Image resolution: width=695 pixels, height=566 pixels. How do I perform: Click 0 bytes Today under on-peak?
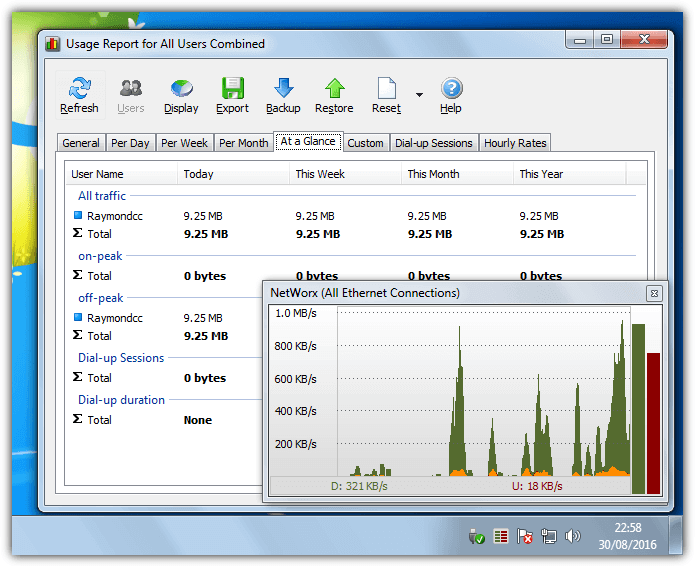coord(205,276)
